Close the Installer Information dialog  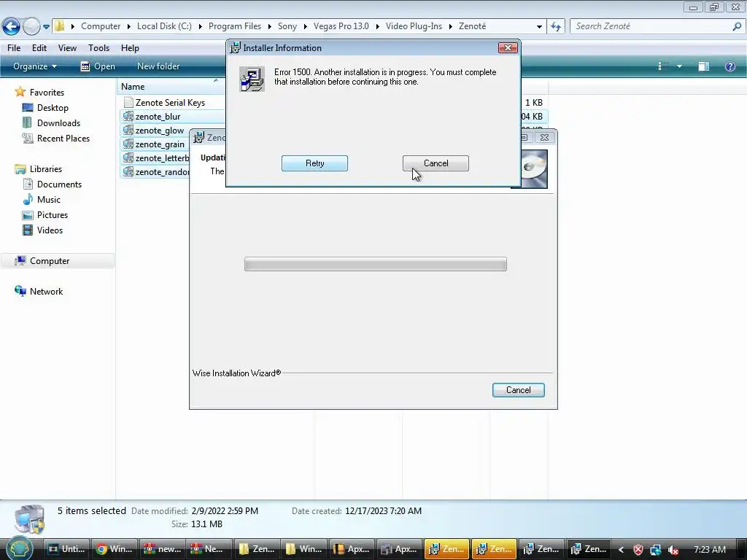(x=508, y=47)
